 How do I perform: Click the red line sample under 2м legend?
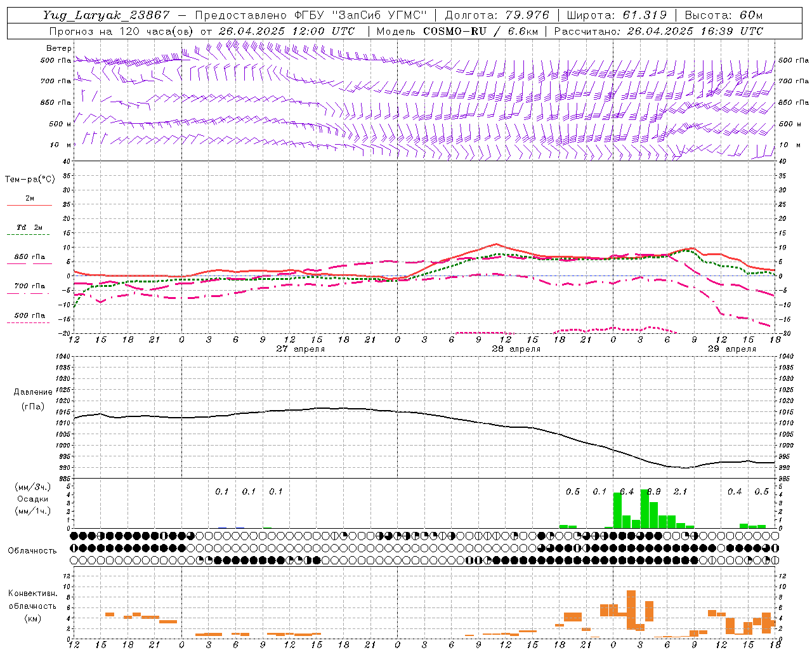click(x=29, y=206)
